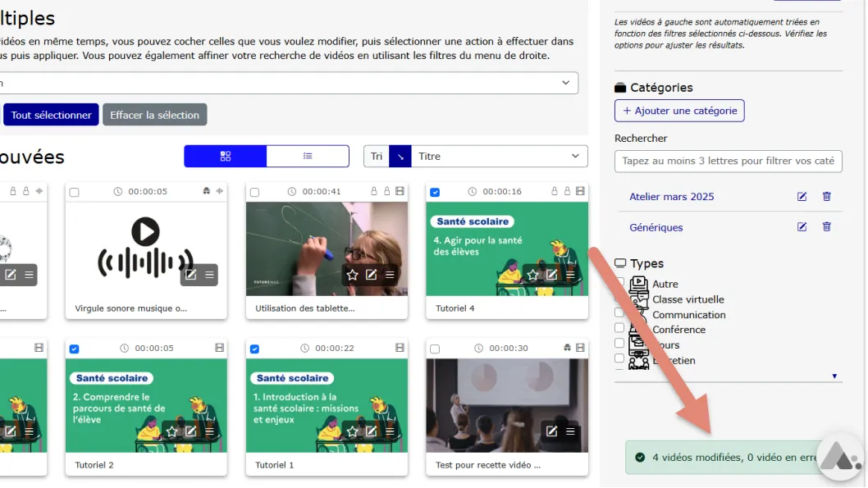Click the category search input field
The height and width of the screenshot is (488, 868).
coord(728,161)
